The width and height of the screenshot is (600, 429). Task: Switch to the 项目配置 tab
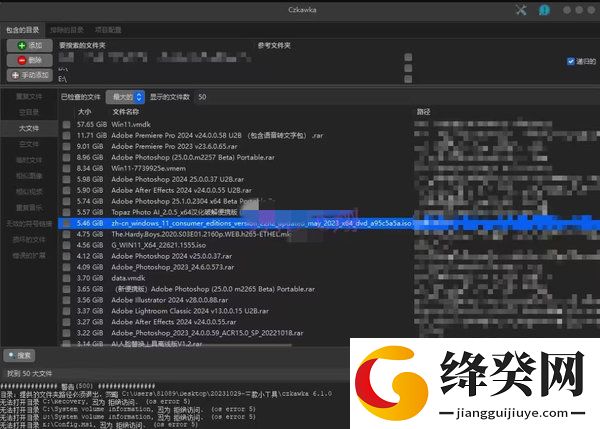click(108, 29)
